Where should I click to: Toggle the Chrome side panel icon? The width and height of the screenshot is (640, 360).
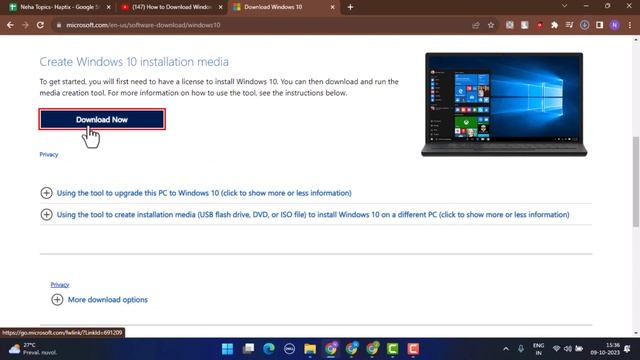pyautogui.click(x=599, y=25)
